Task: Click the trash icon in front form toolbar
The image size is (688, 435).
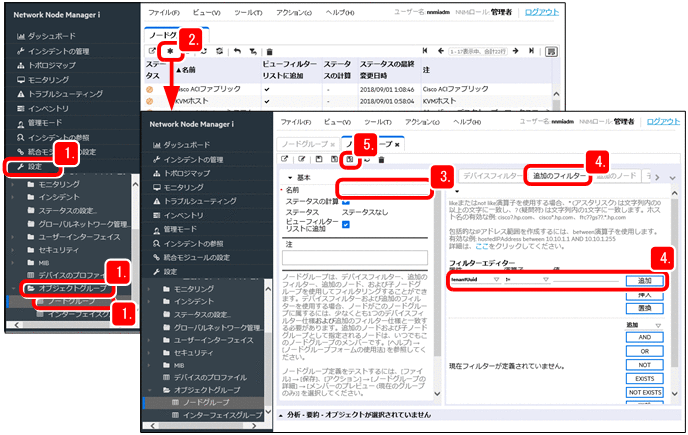Action: (x=381, y=160)
